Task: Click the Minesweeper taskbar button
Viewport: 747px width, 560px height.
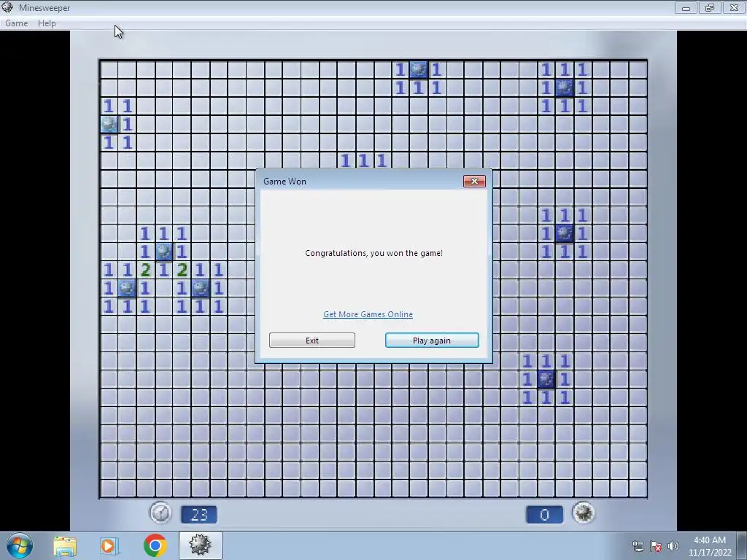Action: click(x=200, y=545)
